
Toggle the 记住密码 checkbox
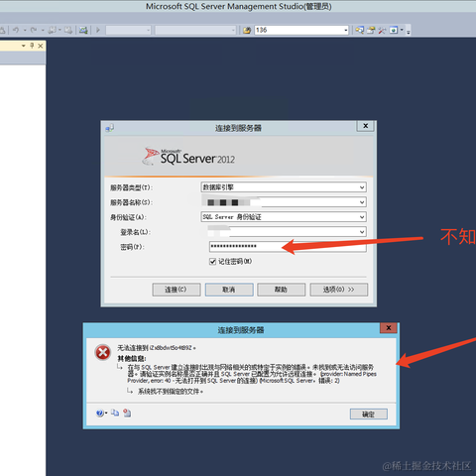212,262
